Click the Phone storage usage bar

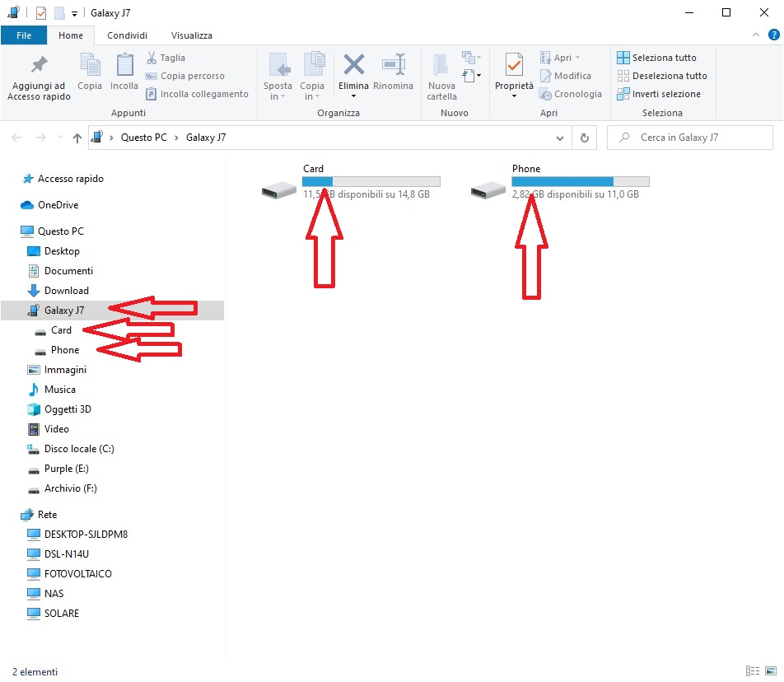pos(580,181)
